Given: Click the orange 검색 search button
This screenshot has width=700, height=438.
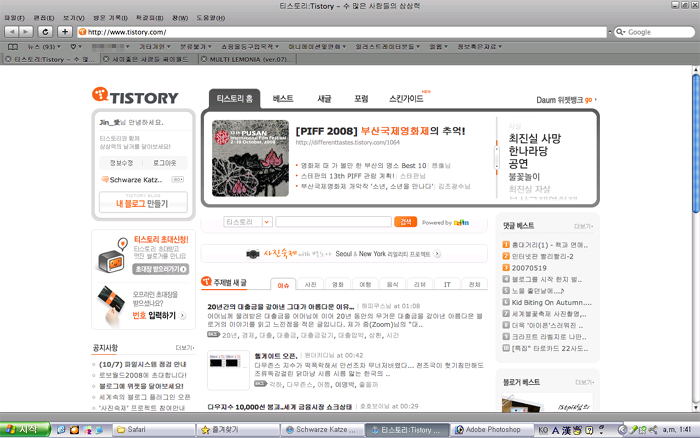Looking at the screenshot, I should click(x=405, y=222).
